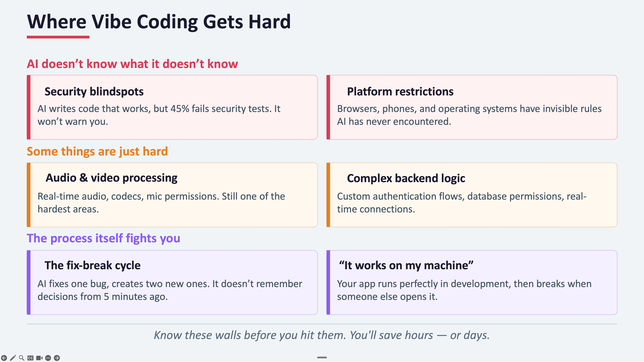Click the 'Complex backend logic' card heading
This screenshot has width=644, height=362.
click(x=406, y=178)
